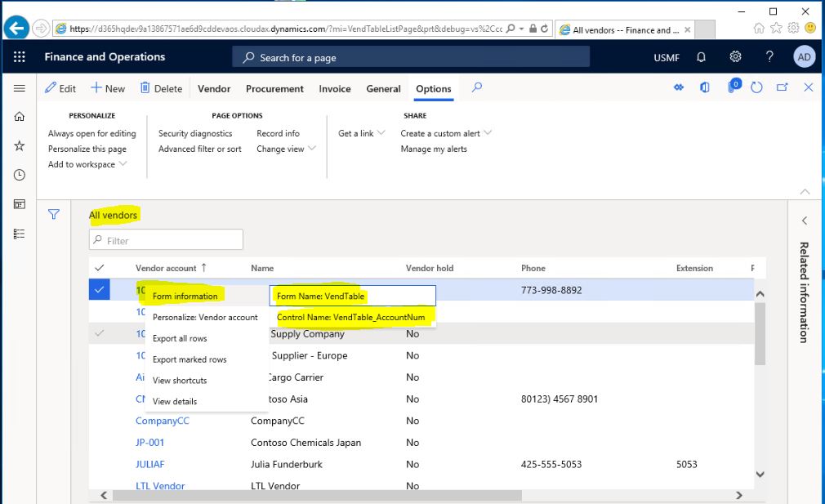The height and width of the screenshot is (504, 825).
Task: Open Workspaces icon in the left sidebar
Action: [x=20, y=204]
